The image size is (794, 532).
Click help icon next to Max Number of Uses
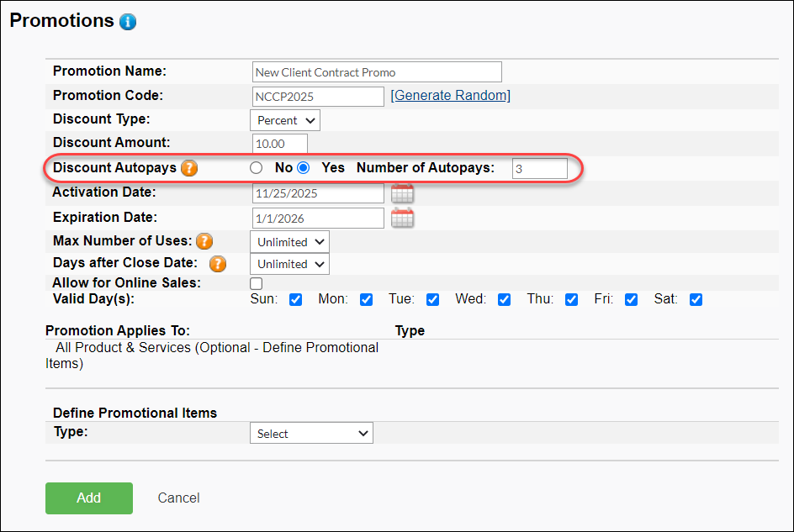[204, 242]
